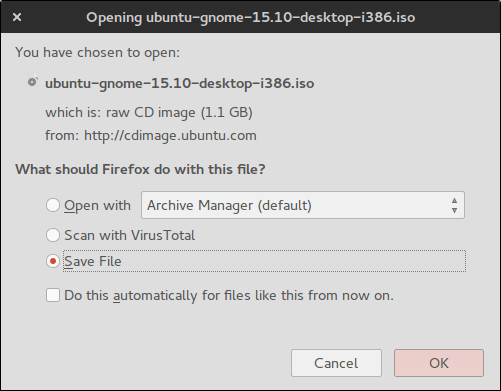Screen dimensions: 501x391
Task: Select the Open with radio button
Action: point(53,205)
